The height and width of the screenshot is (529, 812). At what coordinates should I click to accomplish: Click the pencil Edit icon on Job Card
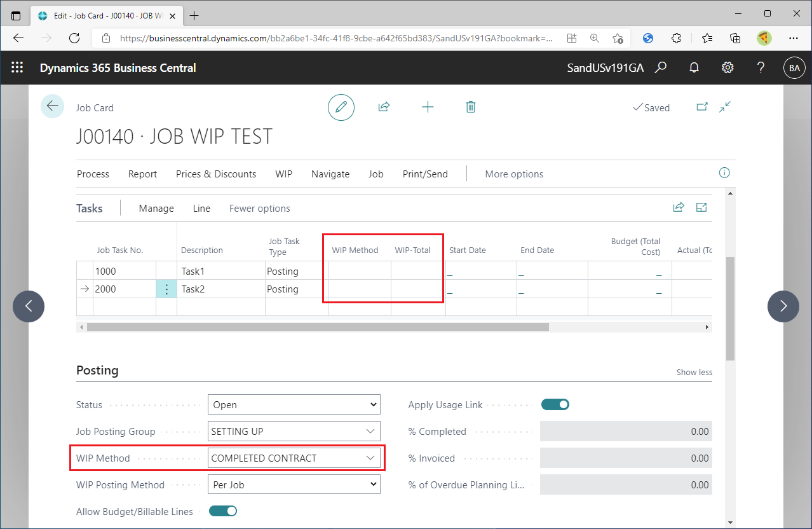341,107
